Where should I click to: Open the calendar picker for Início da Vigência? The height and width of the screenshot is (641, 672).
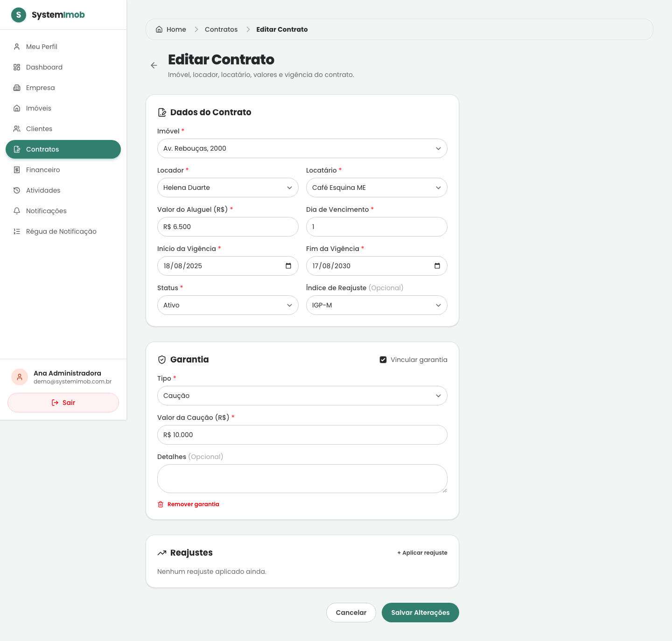(x=288, y=266)
